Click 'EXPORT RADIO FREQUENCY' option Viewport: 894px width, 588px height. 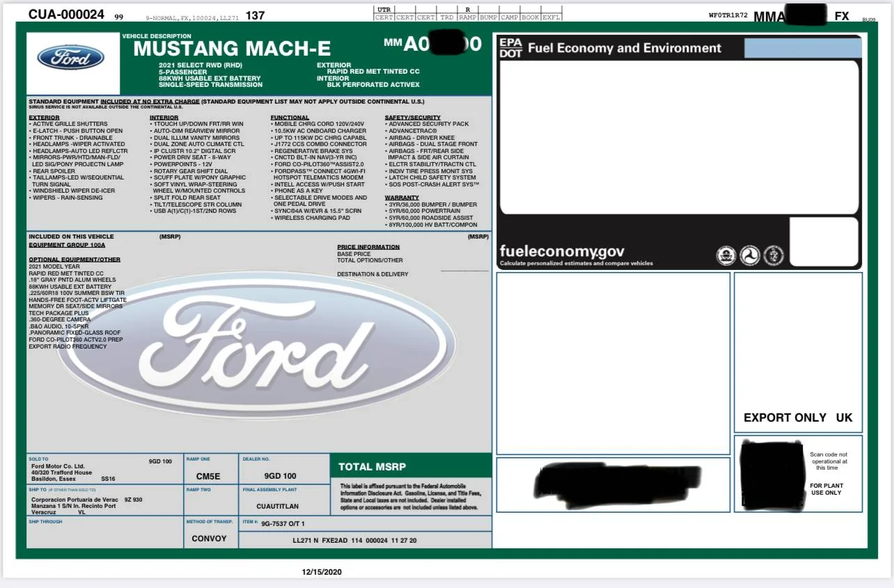click(x=68, y=347)
